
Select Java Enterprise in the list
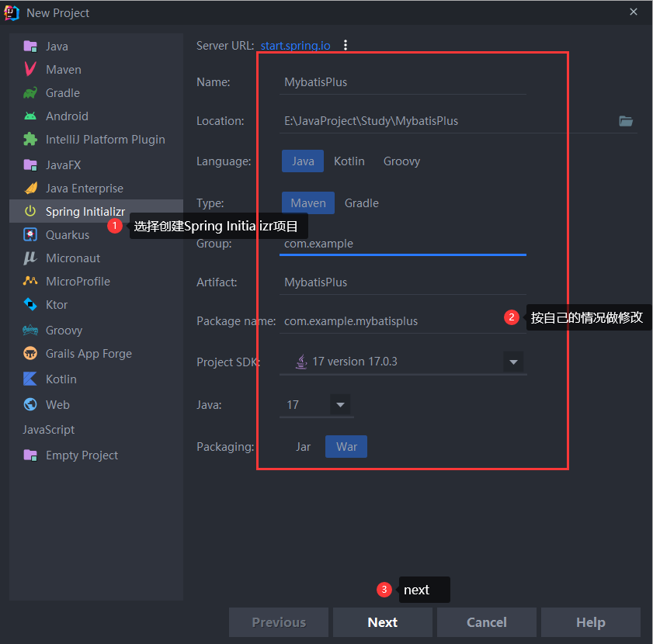96,189
